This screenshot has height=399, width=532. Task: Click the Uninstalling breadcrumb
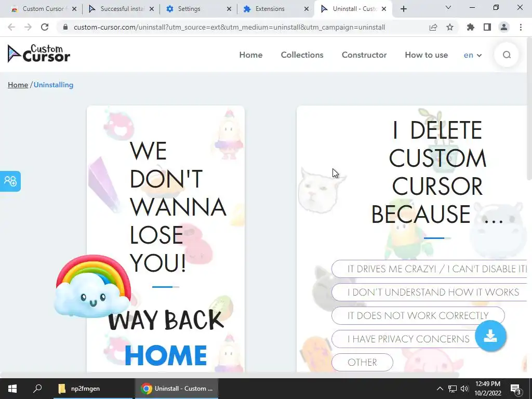pos(54,85)
